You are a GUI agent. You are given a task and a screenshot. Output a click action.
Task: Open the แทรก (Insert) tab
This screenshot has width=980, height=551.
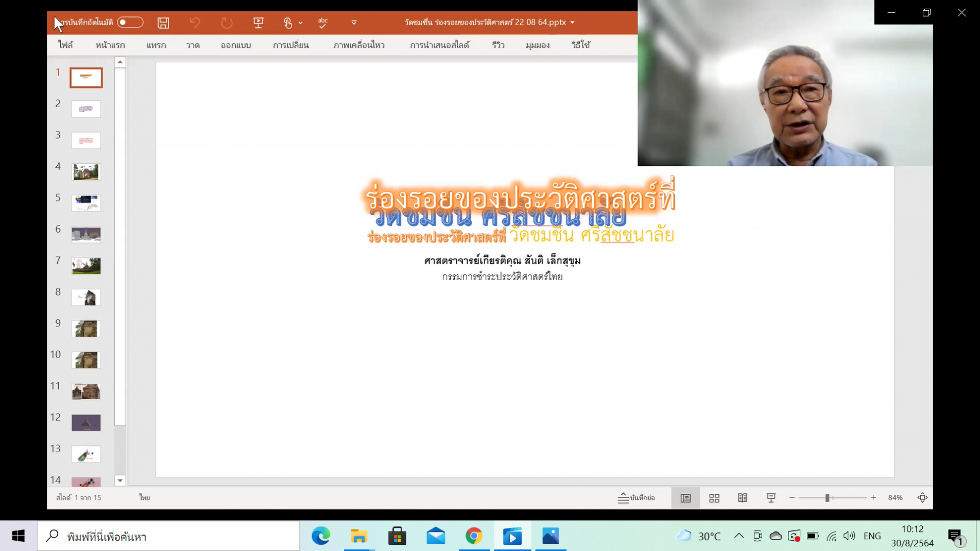coord(156,45)
